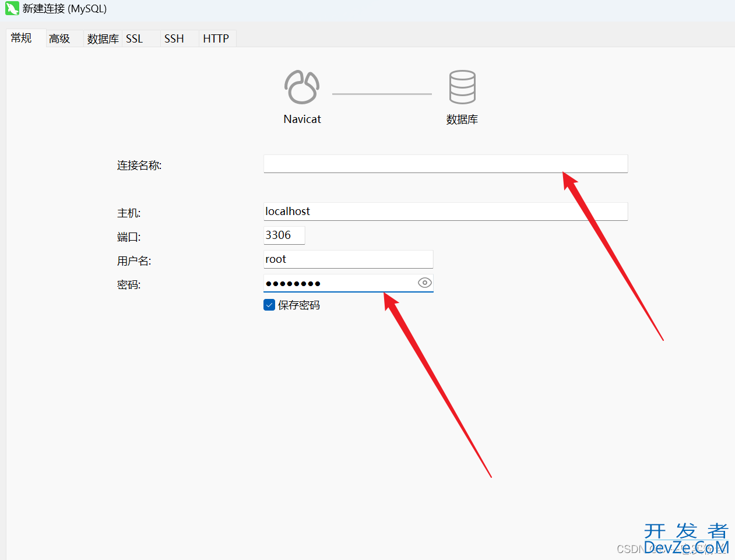Screen dimensions: 735x560
Task: Click the 保存密码 label text
Action: (299, 305)
